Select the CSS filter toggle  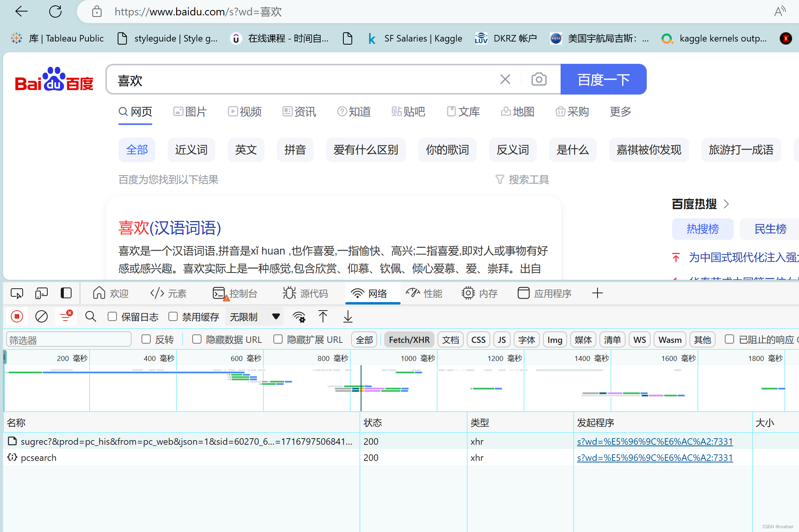click(x=478, y=340)
